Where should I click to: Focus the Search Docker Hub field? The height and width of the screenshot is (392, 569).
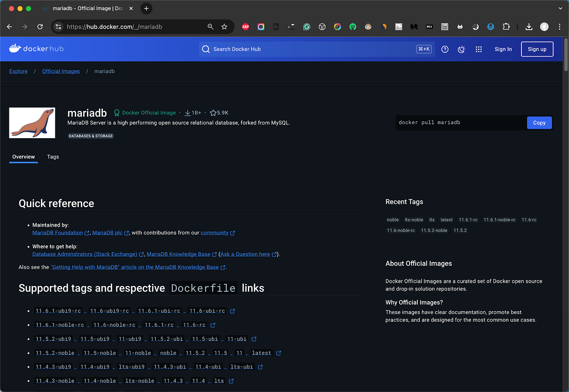(317, 49)
